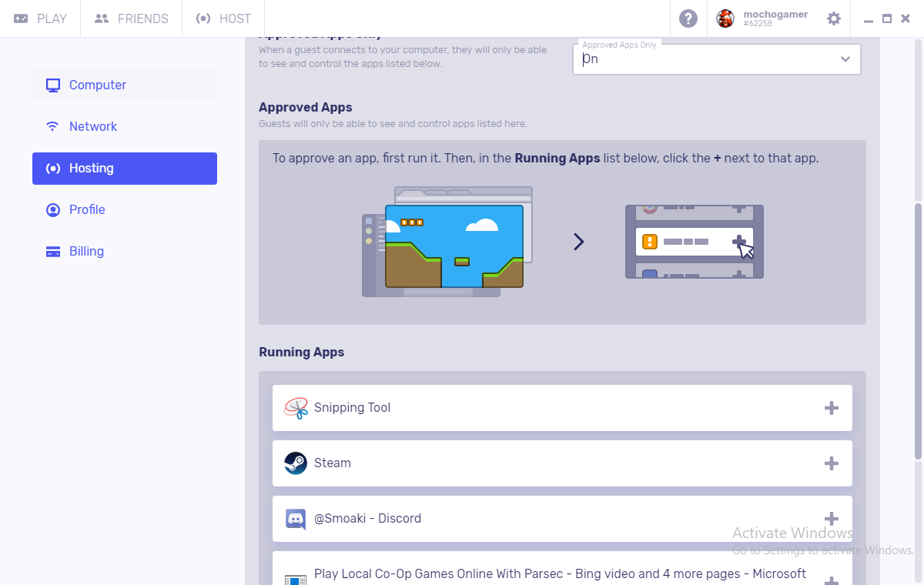Approve Snipping Tool with plus button

[x=832, y=408]
